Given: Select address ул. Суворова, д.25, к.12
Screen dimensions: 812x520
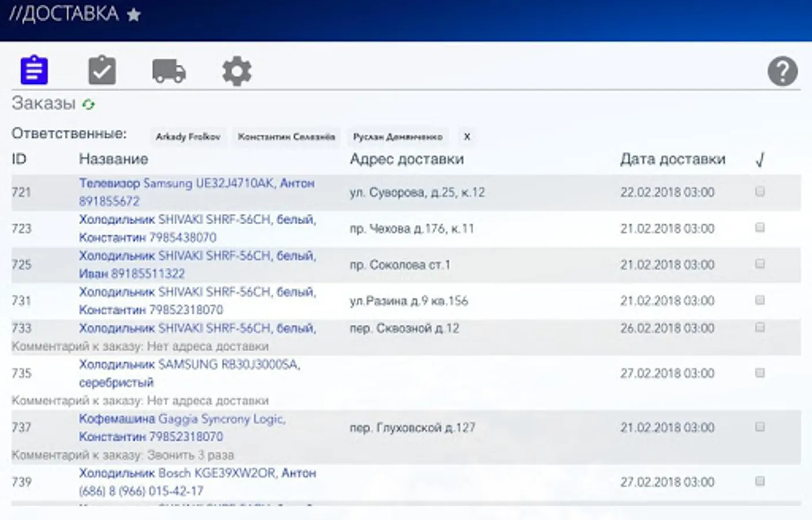Looking at the screenshot, I should coord(417,192).
